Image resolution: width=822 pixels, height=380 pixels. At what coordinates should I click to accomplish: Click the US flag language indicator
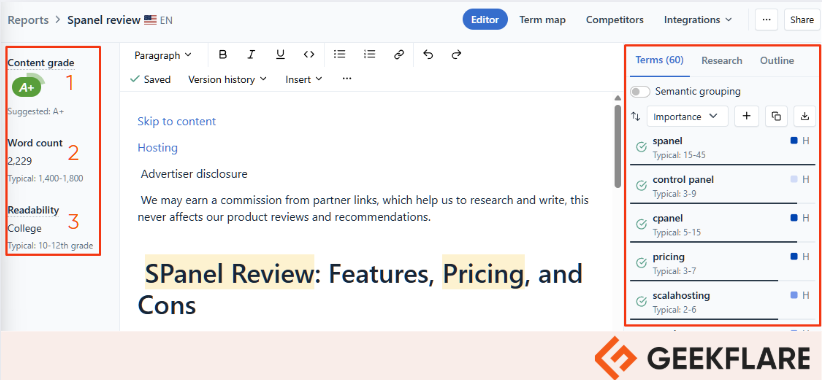tap(150, 20)
